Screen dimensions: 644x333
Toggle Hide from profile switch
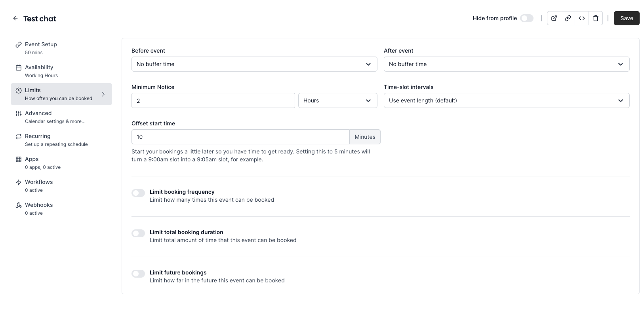(527, 18)
